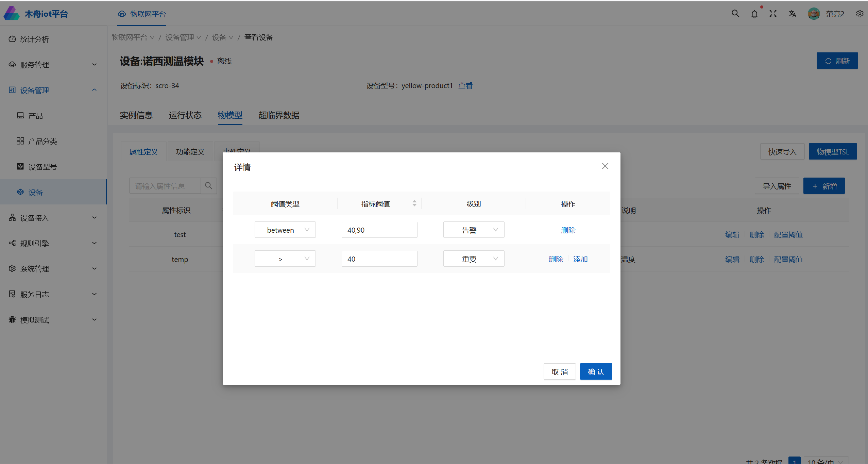Expand the 级别 dropdown showing 重要
This screenshot has width=868, height=464.
(473, 259)
